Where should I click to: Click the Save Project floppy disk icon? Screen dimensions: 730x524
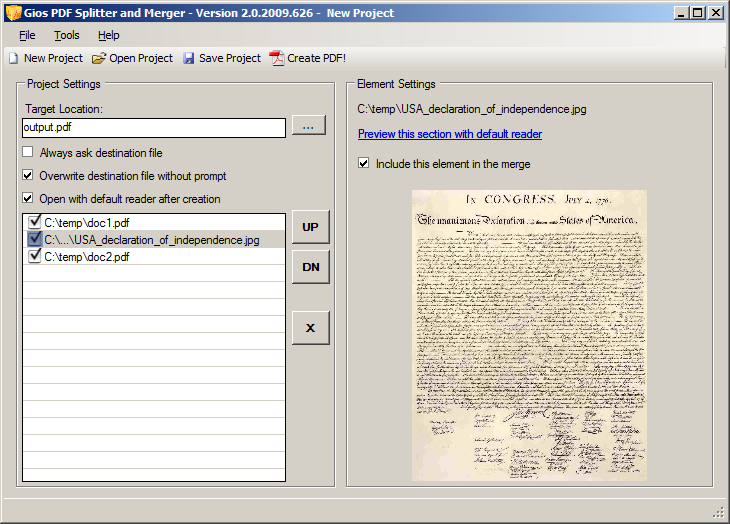[x=189, y=58]
